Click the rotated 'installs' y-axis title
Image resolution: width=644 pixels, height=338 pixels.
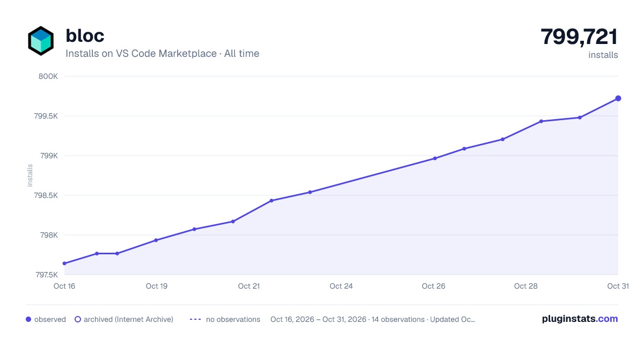(x=30, y=175)
